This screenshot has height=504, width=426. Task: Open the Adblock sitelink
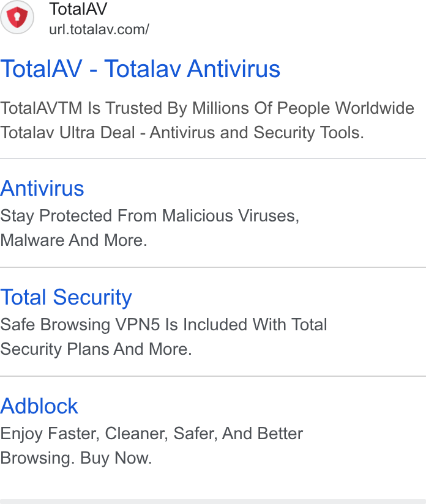tap(39, 406)
